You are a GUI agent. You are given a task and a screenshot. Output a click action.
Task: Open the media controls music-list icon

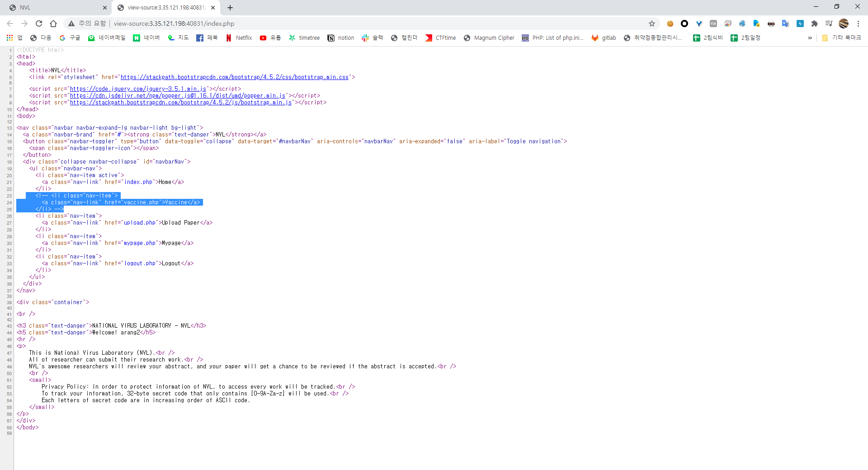tap(829, 23)
